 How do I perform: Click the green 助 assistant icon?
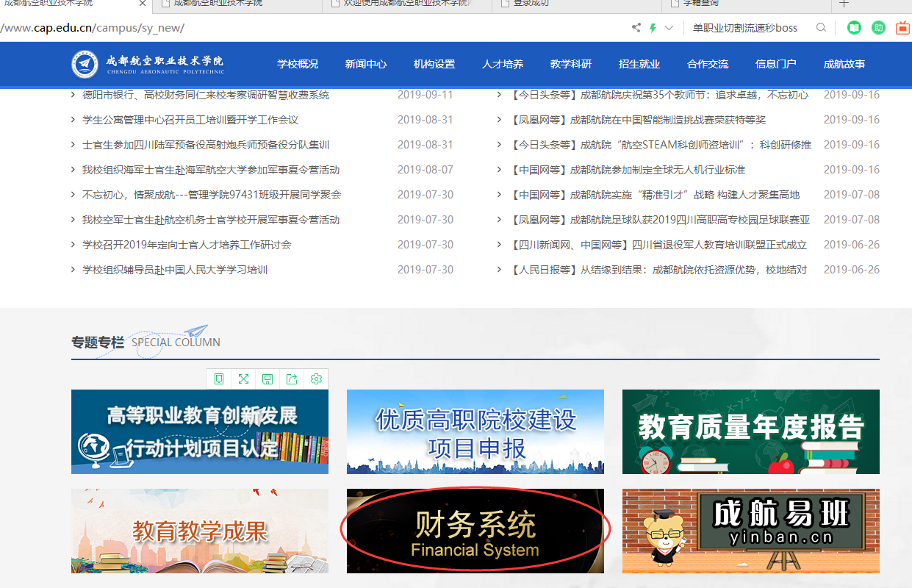pos(878,28)
